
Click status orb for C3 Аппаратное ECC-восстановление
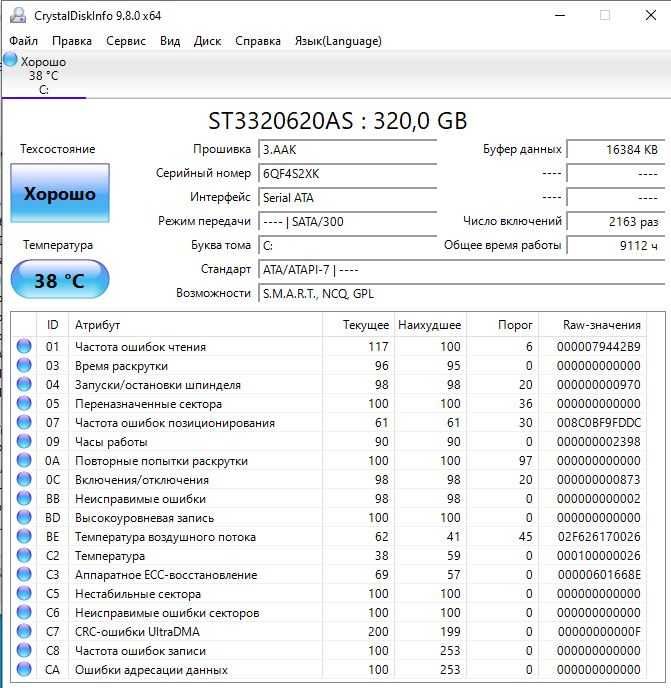24,574
